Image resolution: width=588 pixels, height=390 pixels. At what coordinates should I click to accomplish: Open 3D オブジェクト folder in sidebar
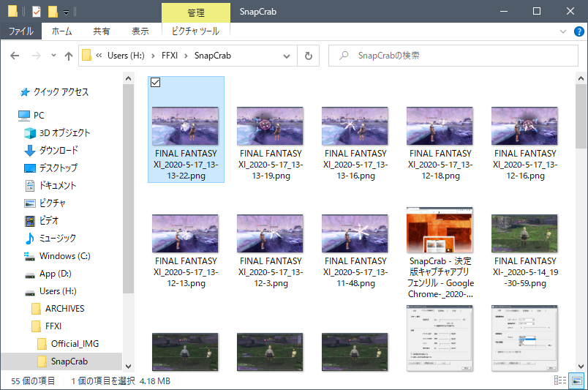pyautogui.click(x=57, y=133)
